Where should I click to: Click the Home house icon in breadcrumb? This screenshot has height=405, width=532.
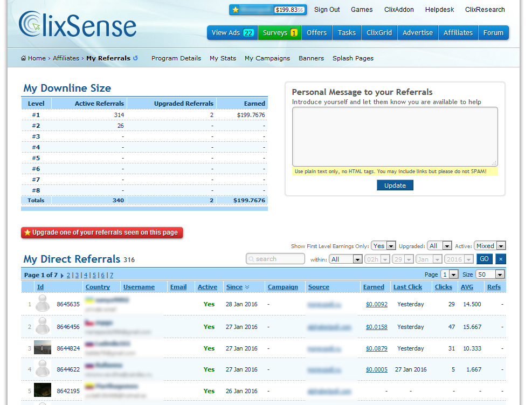coord(23,58)
